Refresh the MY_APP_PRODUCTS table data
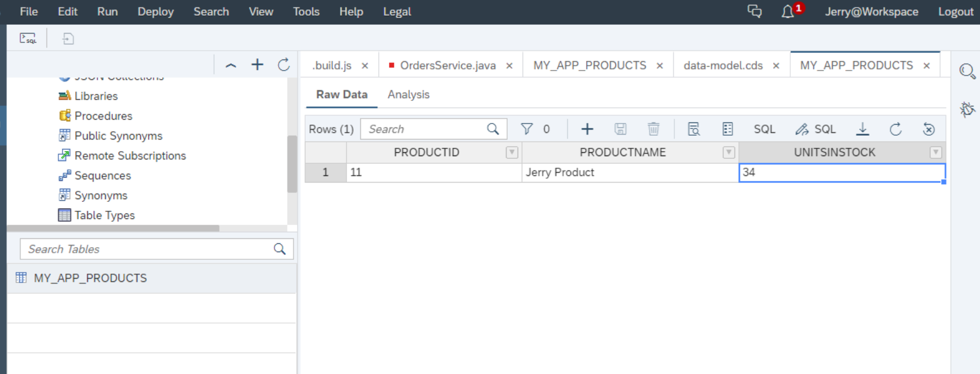 pos(896,129)
